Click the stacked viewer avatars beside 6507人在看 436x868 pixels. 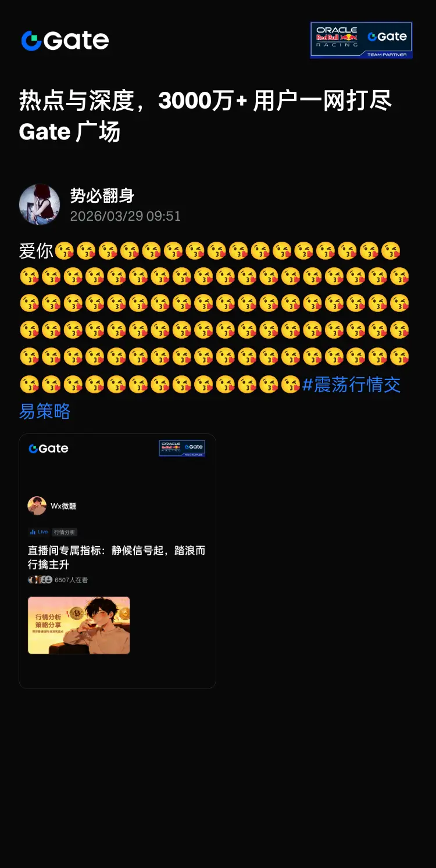click(40, 580)
